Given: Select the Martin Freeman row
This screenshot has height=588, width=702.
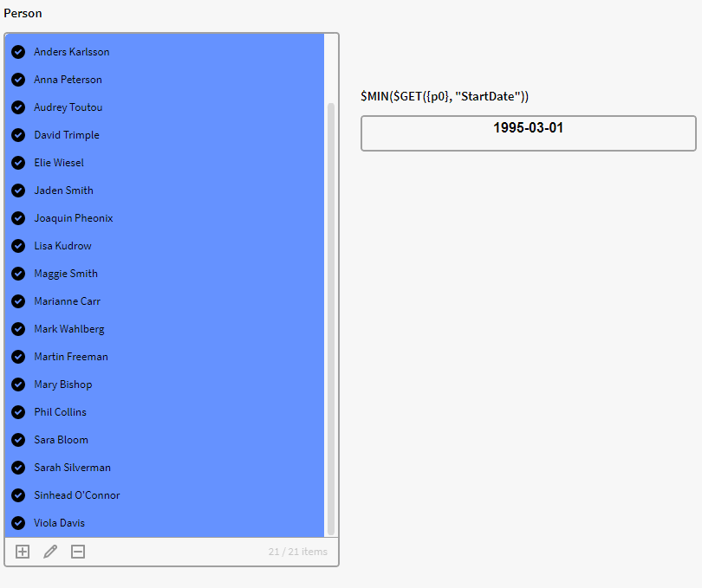Looking at the screenshot, I should 71,357.
